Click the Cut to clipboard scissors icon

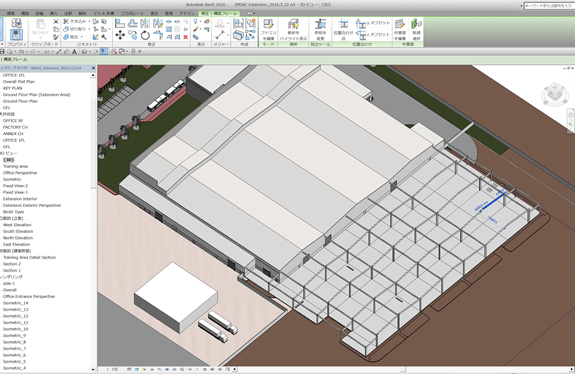coord(56,22)
